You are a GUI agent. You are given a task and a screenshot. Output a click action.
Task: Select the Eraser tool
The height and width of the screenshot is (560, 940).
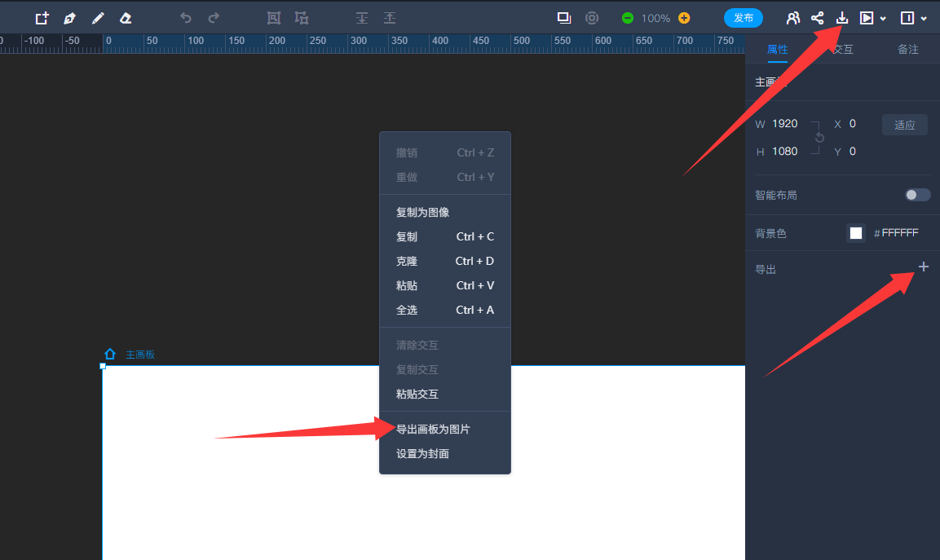tap(125, 18)
